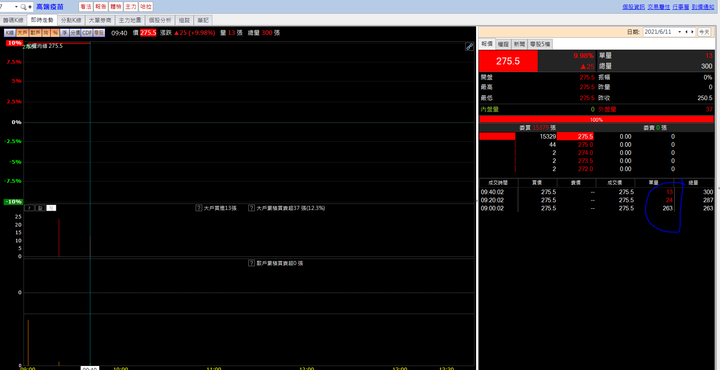
Task: Switch to 大單券商 tab
Action: coord(100,20)
